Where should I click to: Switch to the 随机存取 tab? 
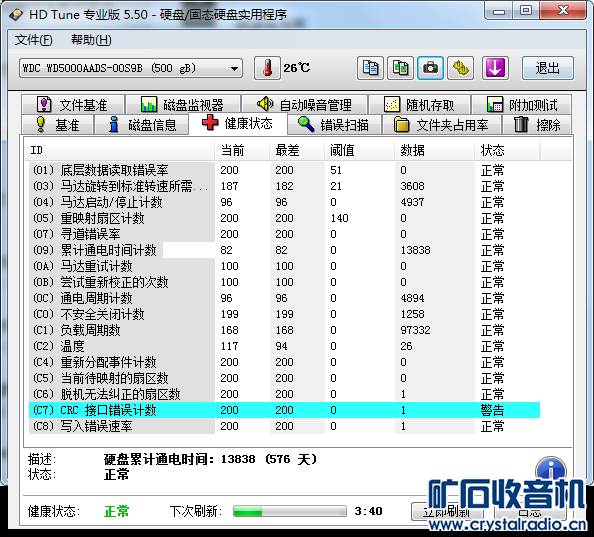coord(420,105)
